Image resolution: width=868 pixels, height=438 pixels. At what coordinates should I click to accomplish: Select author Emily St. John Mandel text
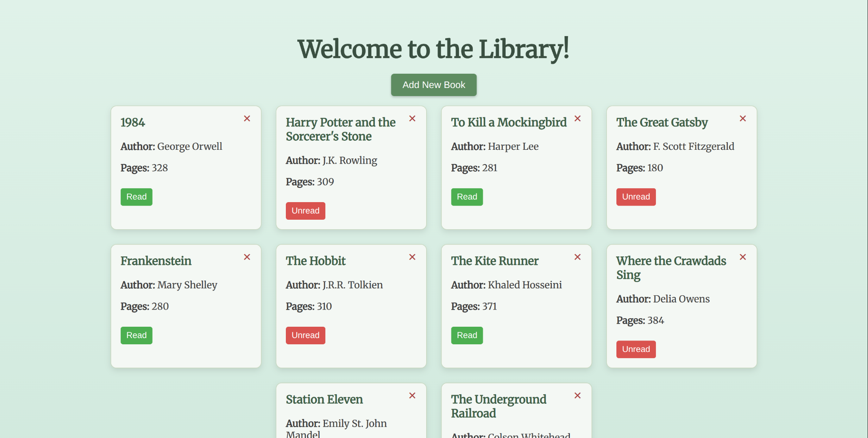click(336, 428)
